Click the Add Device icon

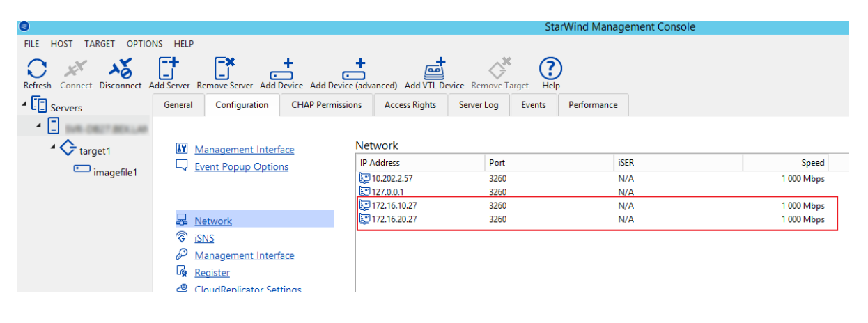(281, 69)
